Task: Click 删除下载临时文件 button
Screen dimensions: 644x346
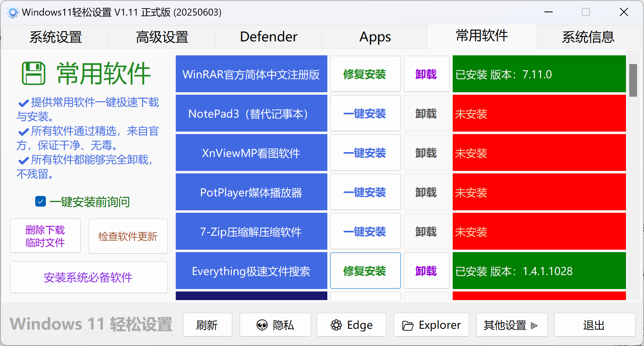Action: pyautogui.click(x=45, y=236)
